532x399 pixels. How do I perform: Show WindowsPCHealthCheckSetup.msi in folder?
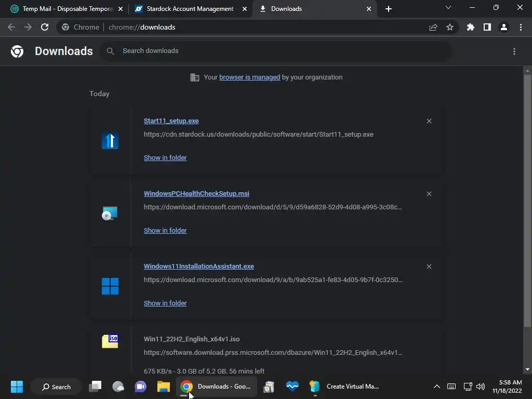pos(165,230)
